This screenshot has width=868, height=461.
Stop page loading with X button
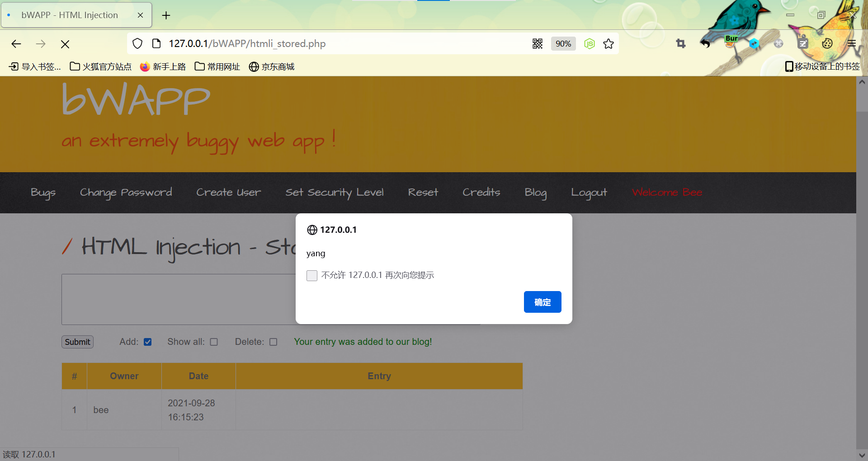65,44
